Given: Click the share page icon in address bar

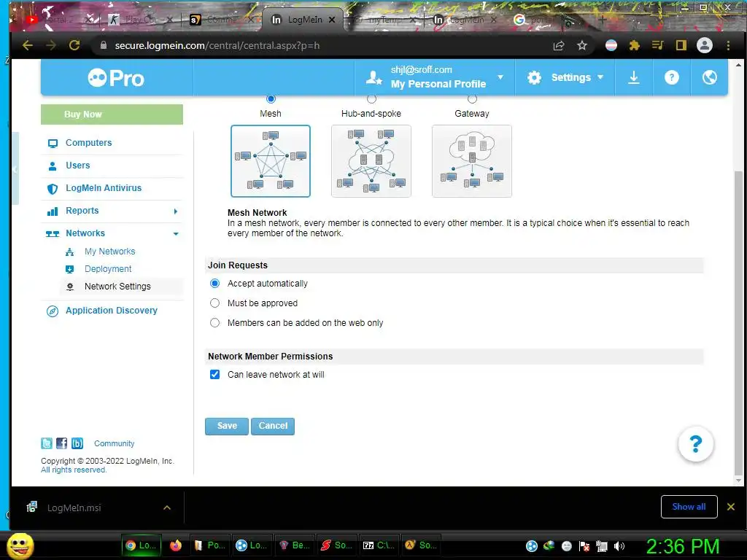Looking at the screenshot, I should pyautogui.click(x=559, y=45).
